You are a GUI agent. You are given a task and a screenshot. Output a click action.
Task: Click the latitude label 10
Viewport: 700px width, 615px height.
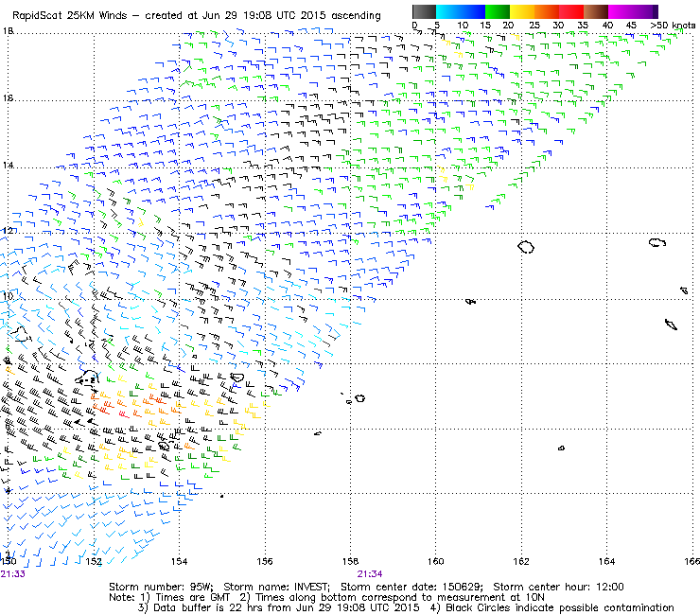(8, 296)
